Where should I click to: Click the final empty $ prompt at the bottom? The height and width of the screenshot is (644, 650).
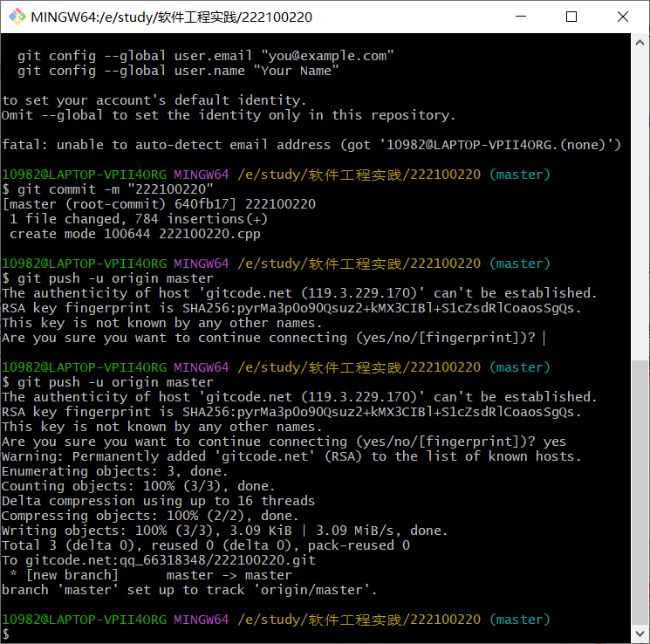pyautogui.click(x=6, y=634)
